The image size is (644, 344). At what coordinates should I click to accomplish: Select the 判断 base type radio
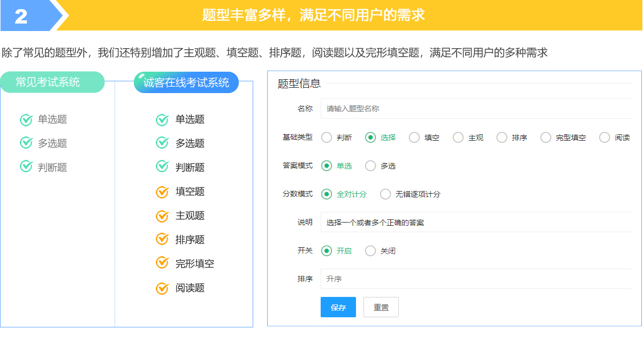[x=327, y=137]
